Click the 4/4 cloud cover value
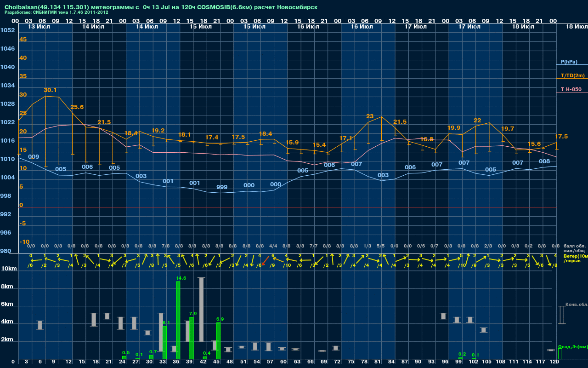Image resolution: width=588 pixels, height=368 pixels. [272, 246]
